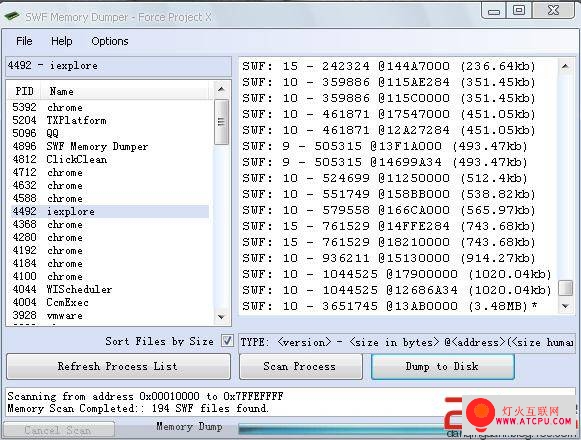This screenshot has width=581, height=440.
Task: Click SWF results scroll up arrow
Action: tap(565, 67)
